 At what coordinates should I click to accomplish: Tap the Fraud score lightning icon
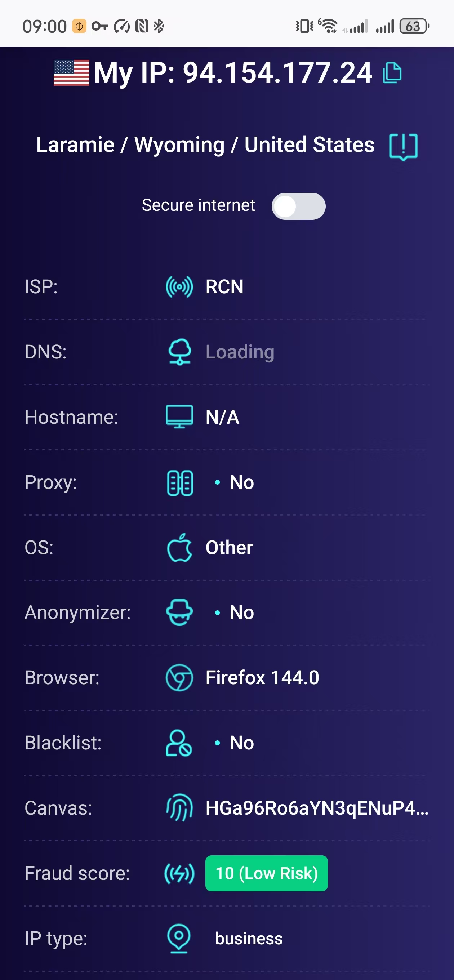click(179, 873)
